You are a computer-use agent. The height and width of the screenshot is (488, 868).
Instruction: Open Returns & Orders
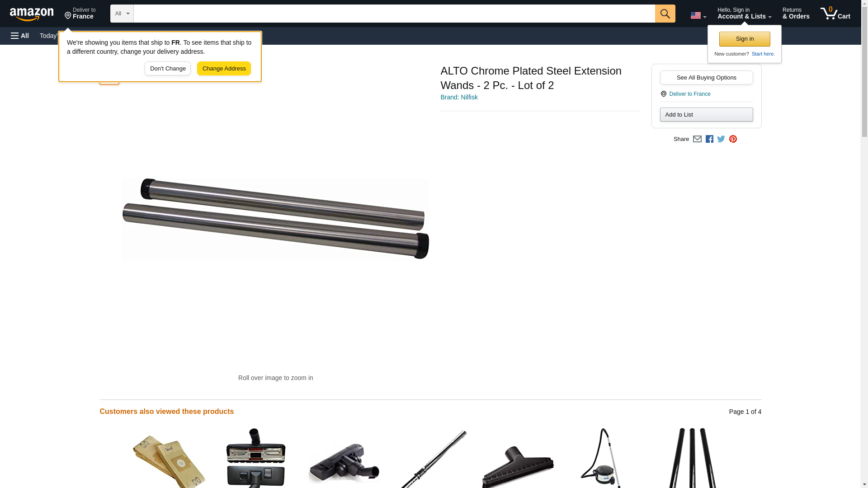point(796,13)
